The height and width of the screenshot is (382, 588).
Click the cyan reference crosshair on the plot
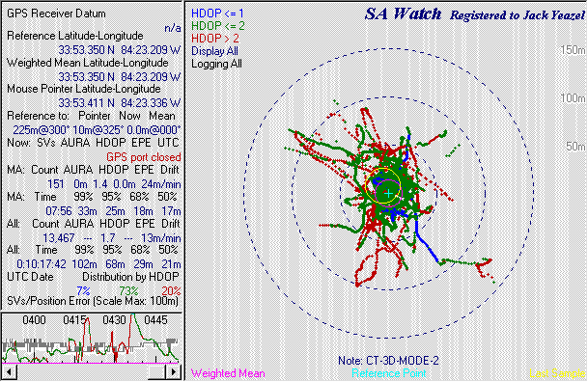point(389,193)
